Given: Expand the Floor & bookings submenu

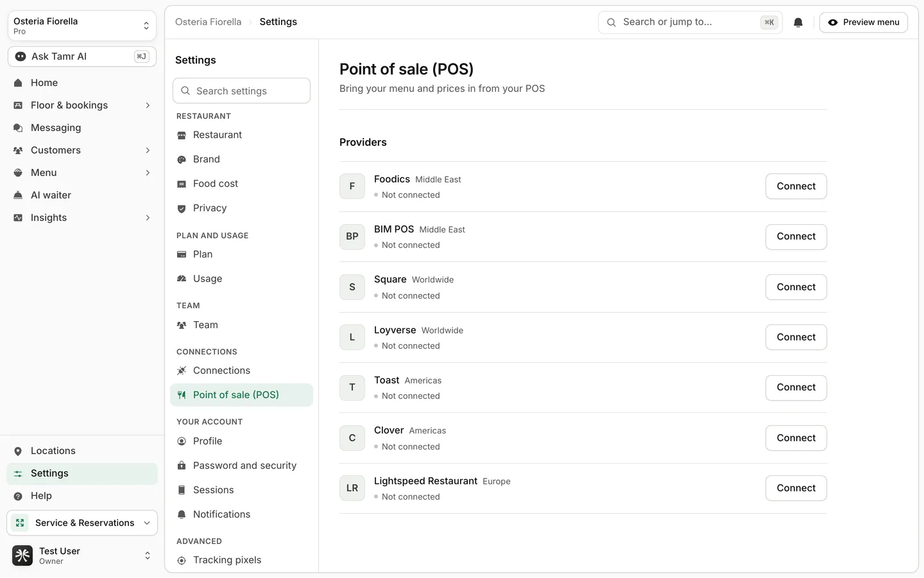Looking at the screenshot, I should click(x=148, y=105).
